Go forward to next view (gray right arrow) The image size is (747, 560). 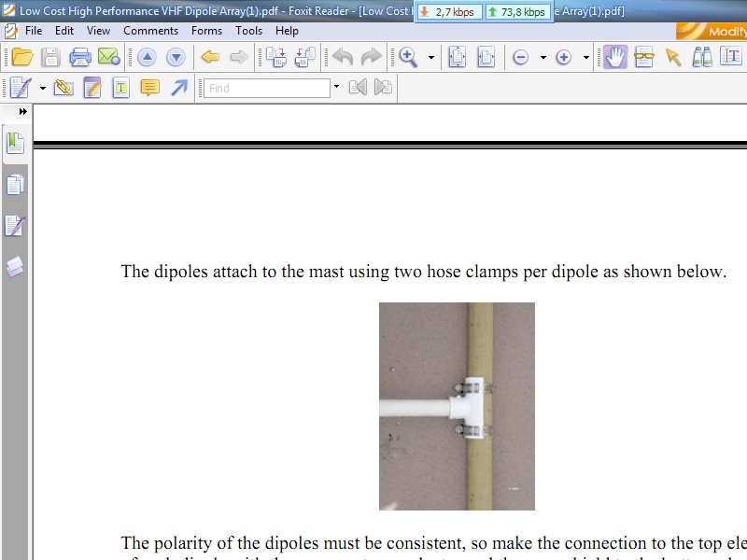click(239, 57)
